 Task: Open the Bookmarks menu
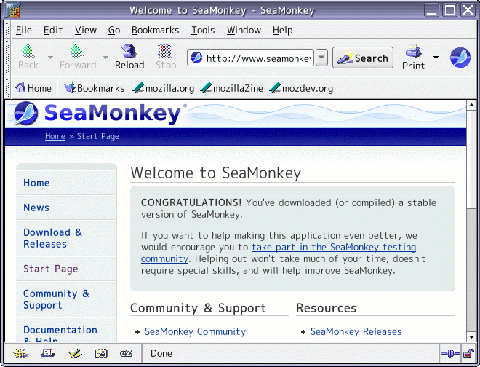[155, 30]
